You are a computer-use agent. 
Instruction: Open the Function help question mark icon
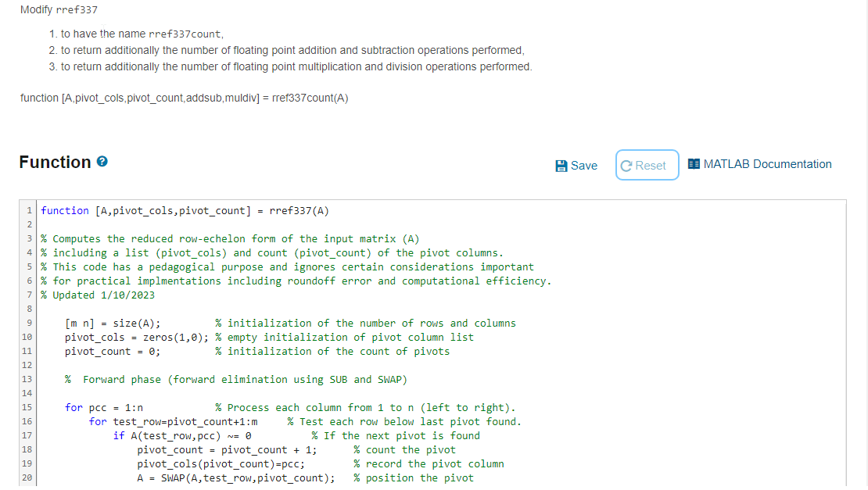[102, 162]
